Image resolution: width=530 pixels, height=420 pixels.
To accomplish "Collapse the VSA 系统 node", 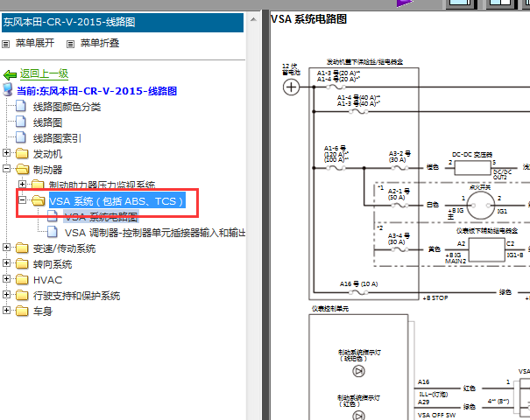I will pyautogui.click(x=22, y=200).
